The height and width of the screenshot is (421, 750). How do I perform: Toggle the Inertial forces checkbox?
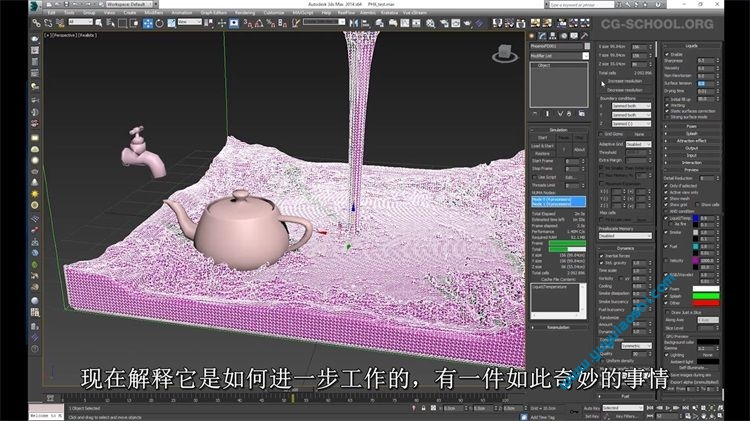coord(602,255)
